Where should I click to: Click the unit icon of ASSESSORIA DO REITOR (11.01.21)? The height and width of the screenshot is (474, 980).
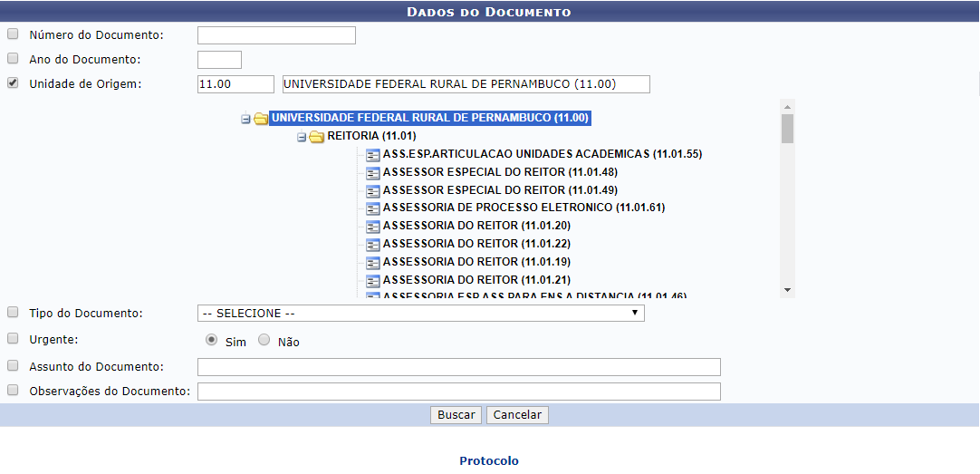(x=373, y=280)
